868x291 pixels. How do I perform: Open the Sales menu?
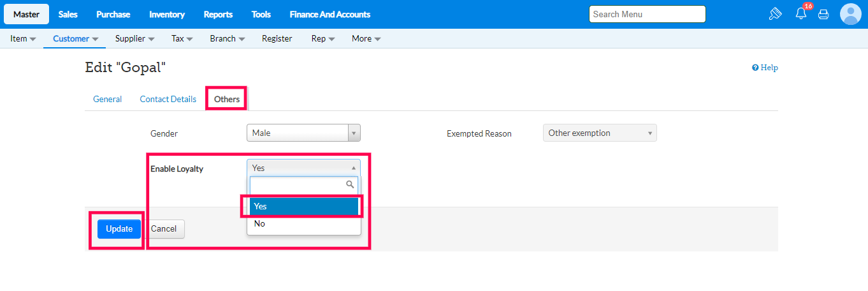click(68, 14)
